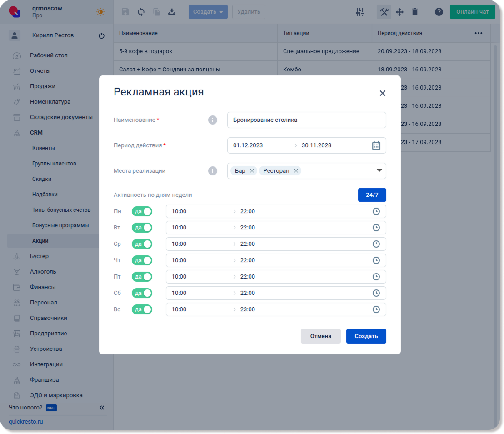Go to Отчеты in sidebar

(x=40, y=71)
